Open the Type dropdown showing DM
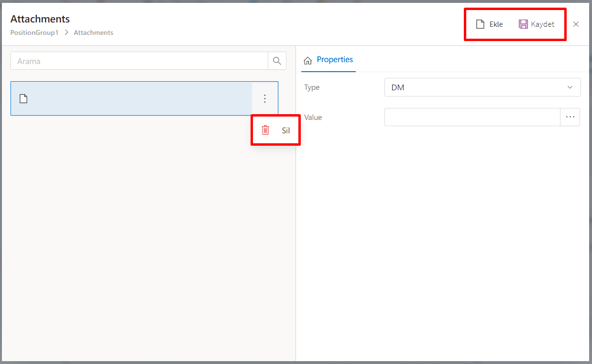The height and width of the screenshot is (364, 592). pyautogui.click(x=482, y=87)
